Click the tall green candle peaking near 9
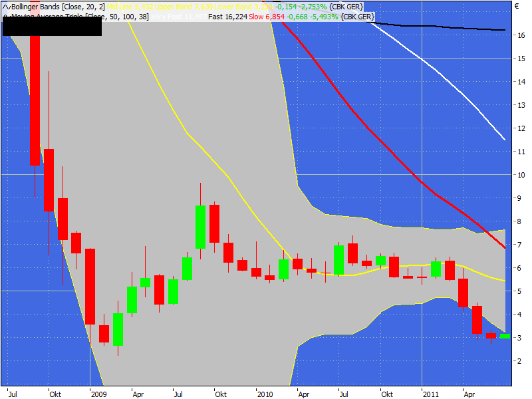The image size is (532, 399). pos(201,227)
